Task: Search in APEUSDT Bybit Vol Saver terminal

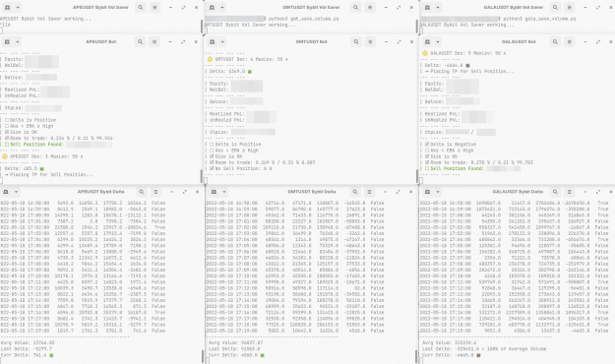Action: pyautogui.click(x=141, y=8)
